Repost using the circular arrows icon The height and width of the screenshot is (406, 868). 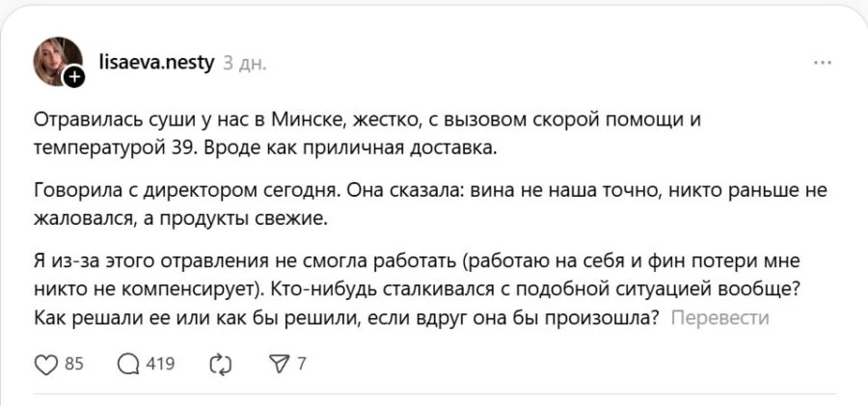221,364
